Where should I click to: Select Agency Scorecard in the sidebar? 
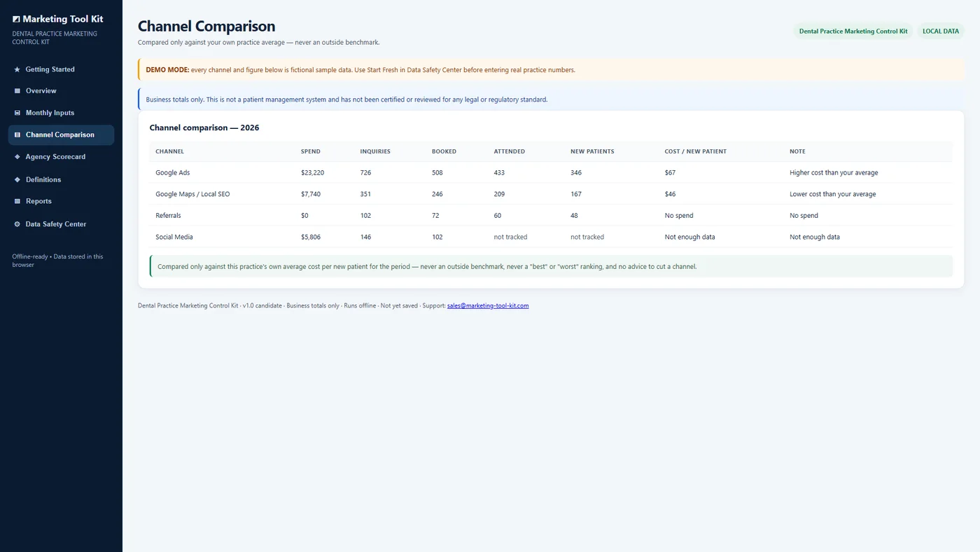pos(61,157)
